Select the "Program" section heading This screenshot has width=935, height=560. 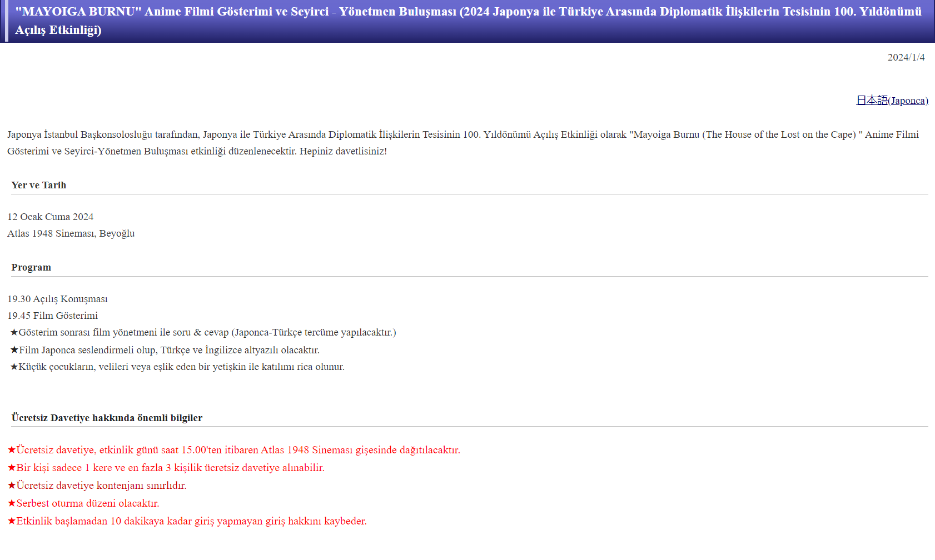tap(31, 267)
